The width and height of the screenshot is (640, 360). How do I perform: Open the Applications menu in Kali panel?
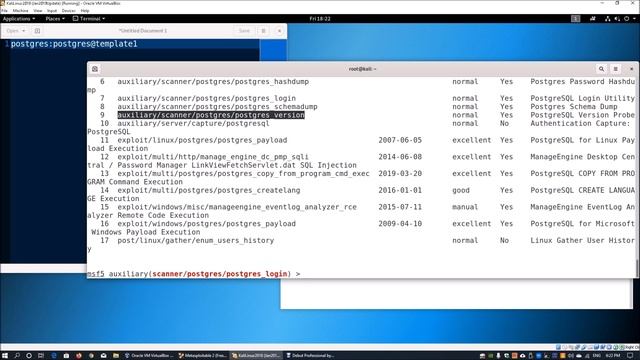[18, 19]
